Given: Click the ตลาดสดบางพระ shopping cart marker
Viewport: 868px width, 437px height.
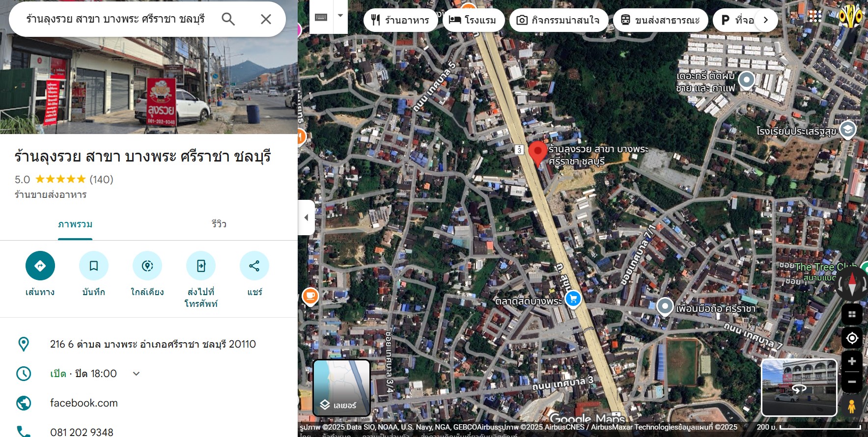Looking at the screenshot, I should (x=573, y=299).
